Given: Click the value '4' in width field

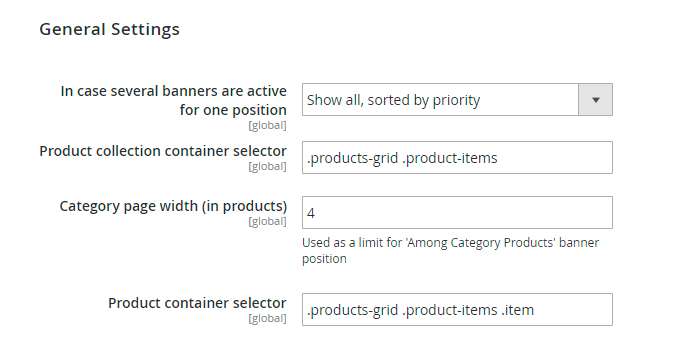Looking at the screenshot, I should click(311, 213).
